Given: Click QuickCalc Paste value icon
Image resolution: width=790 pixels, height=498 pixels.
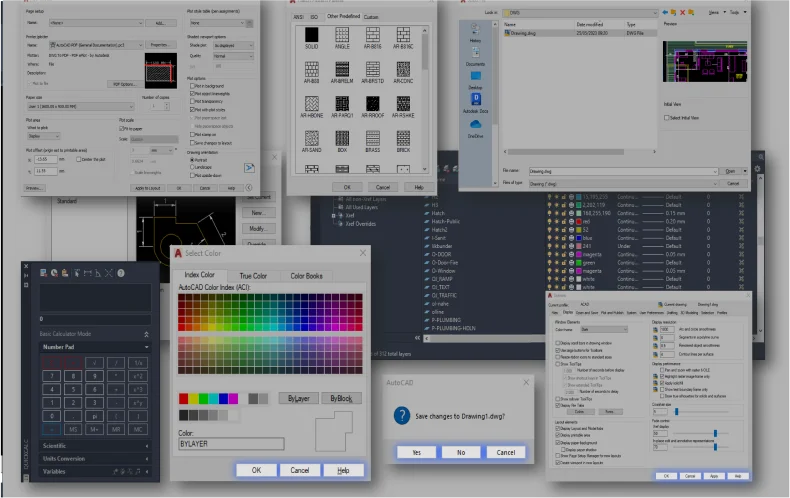Looking at the screenshot, I should click(65, 273).
